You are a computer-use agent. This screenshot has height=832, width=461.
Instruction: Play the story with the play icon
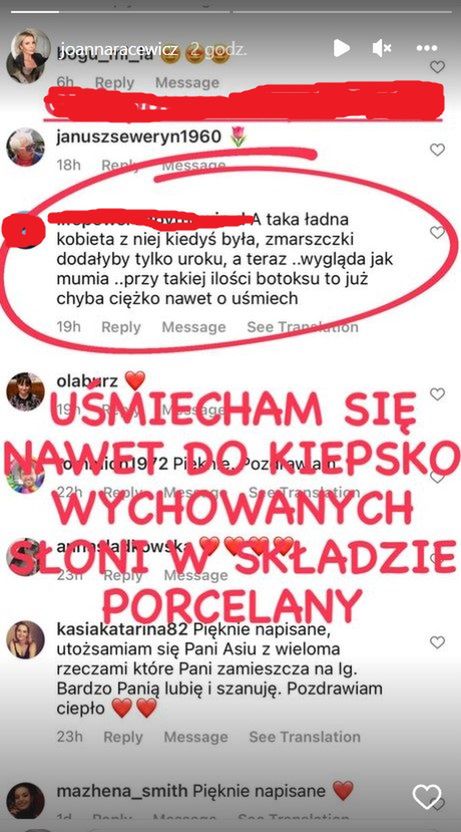pos(342,48)
